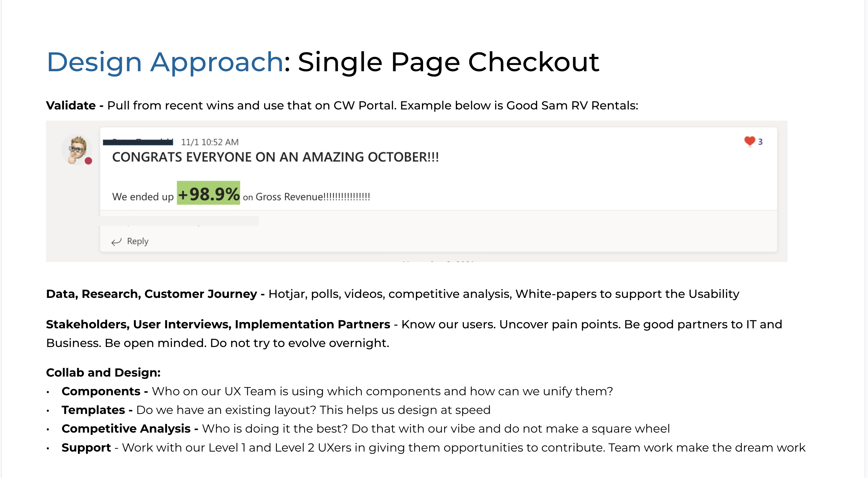Click the Design Approach blue title text
Screen dimensions: 868x478
click(x=164, y=62)
